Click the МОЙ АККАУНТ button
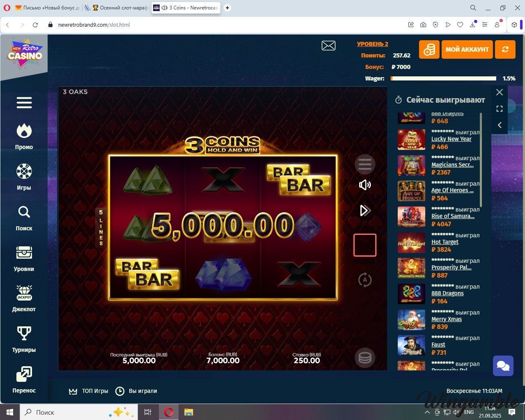This screenshot has width=525, height=420. [467, 50]
